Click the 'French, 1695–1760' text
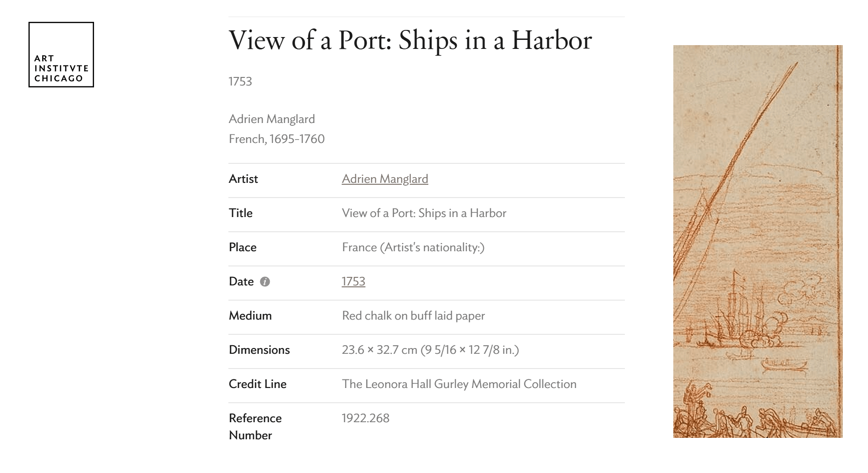 pyautogui.click(x=276, y=139)
